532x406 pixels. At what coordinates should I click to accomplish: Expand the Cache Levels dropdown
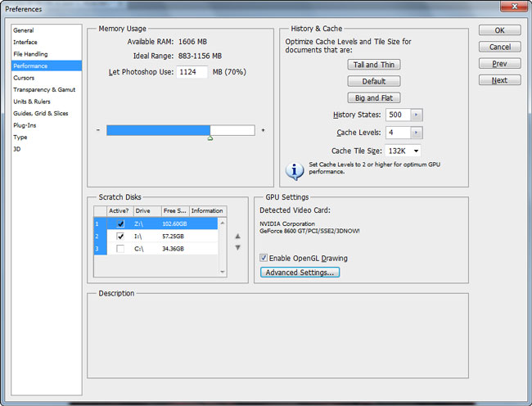tap(417, 133)
